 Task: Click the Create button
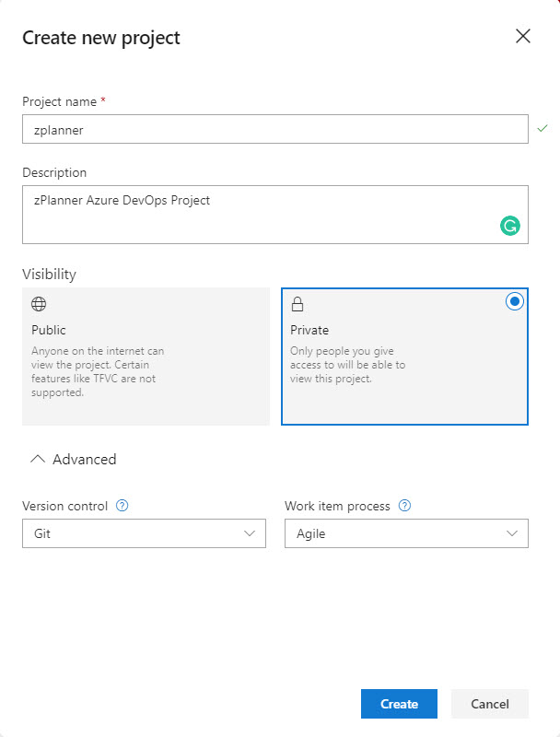[399, 704]
